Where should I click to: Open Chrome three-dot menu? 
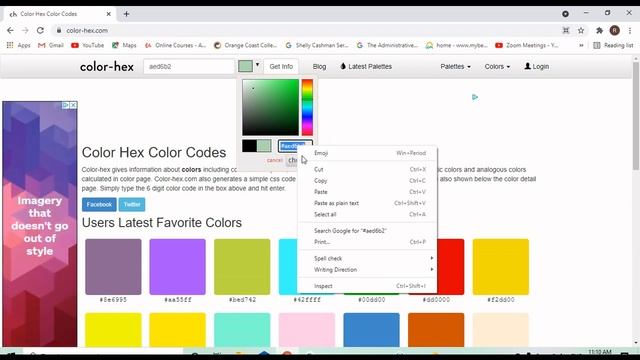[630, 31]
